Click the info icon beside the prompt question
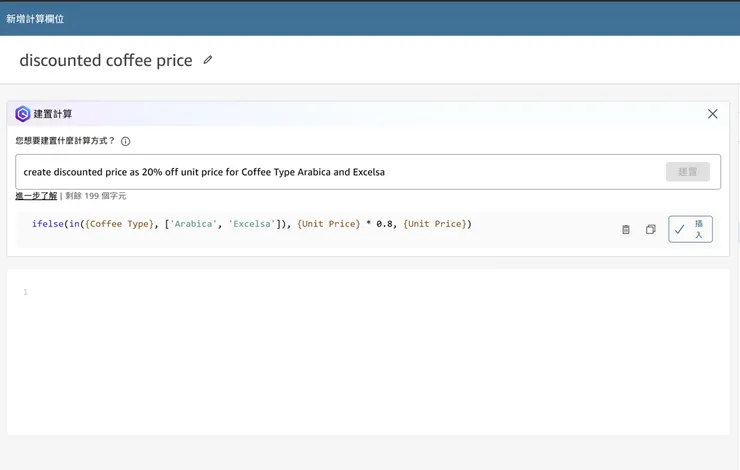This screenshot has height=470, width=740. (126, 142)
